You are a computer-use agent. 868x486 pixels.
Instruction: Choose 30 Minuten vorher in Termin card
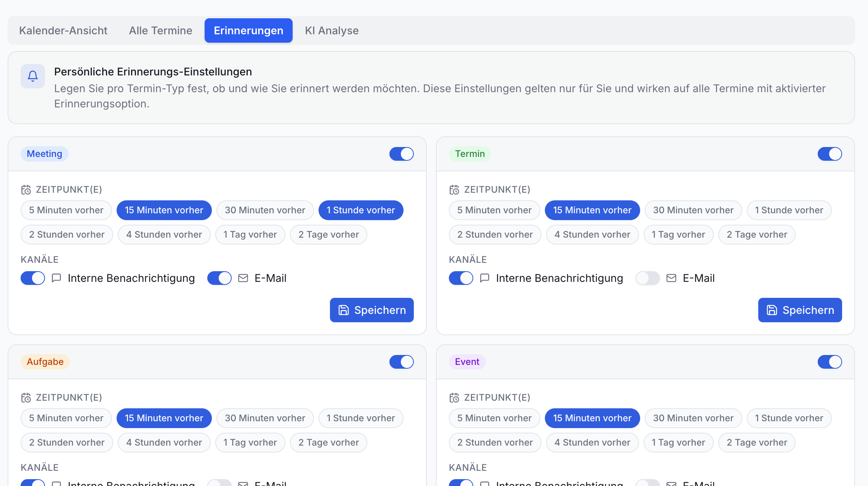(x=693, y=210)
